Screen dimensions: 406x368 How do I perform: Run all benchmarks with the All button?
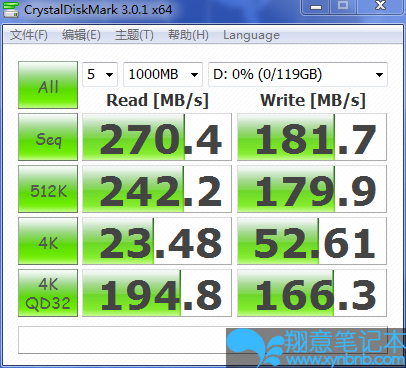tap(48, 85)
